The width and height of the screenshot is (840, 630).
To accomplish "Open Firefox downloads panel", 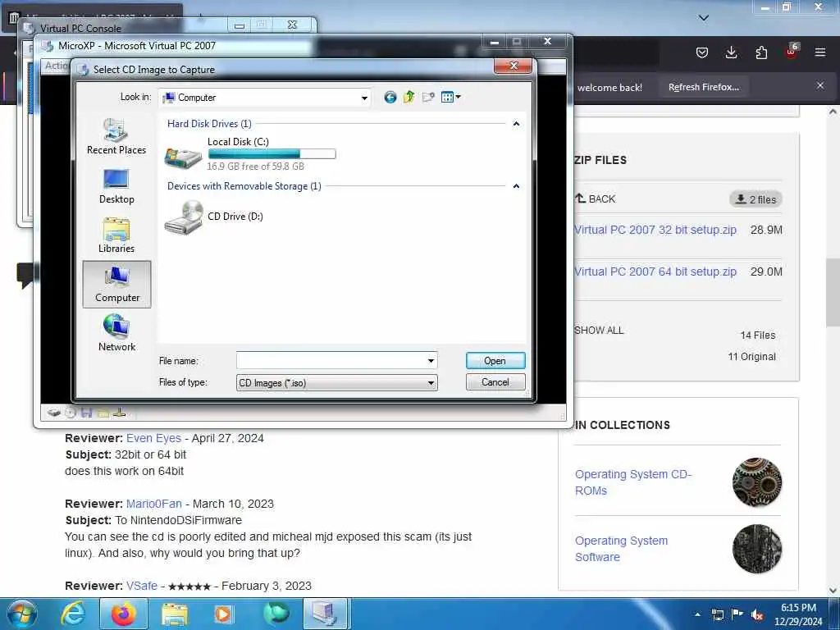I will click(731, 52).
